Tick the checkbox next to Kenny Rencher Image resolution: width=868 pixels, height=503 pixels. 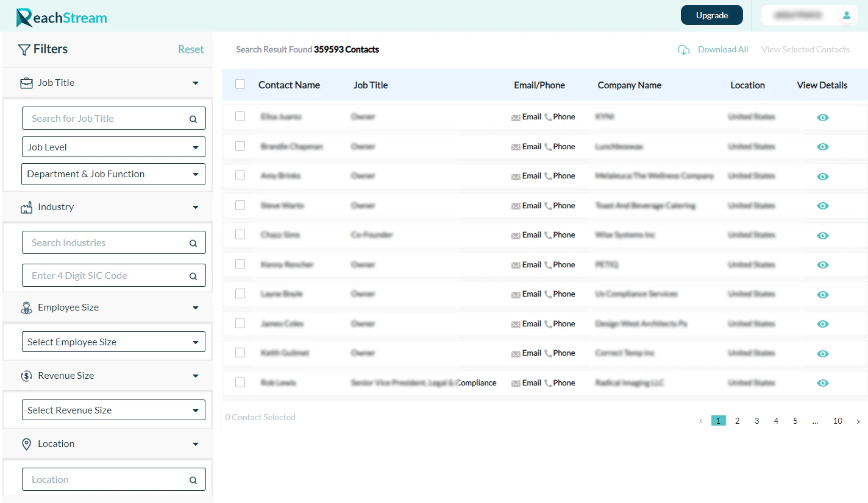[240, 264]
